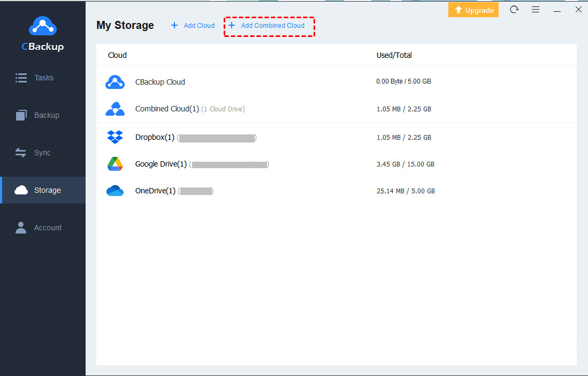Click plus icon beside Add Combined Cloud
588x376 pixels.
[231, 25]
